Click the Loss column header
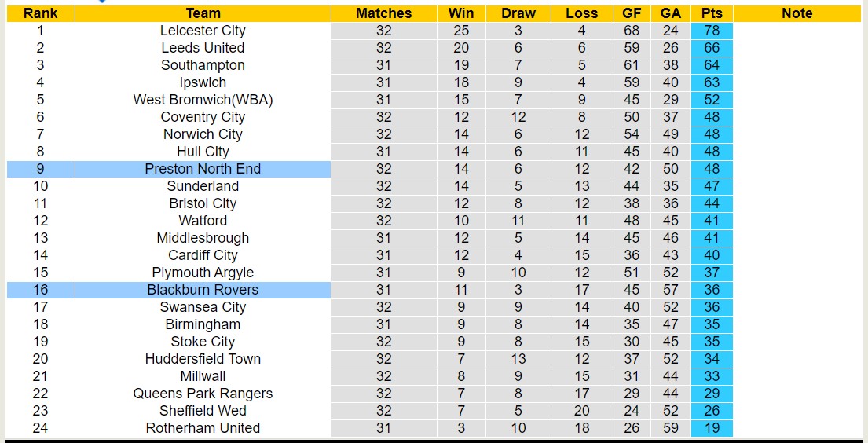Image resolution: width=868 pixels, height=443 pixels. (x=581, y=13)
